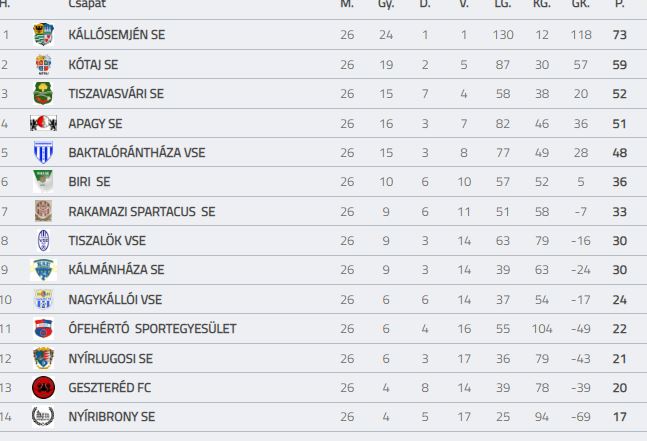Open the Nyírlugosi SE coat of arms icon

[x=43, y=358]
